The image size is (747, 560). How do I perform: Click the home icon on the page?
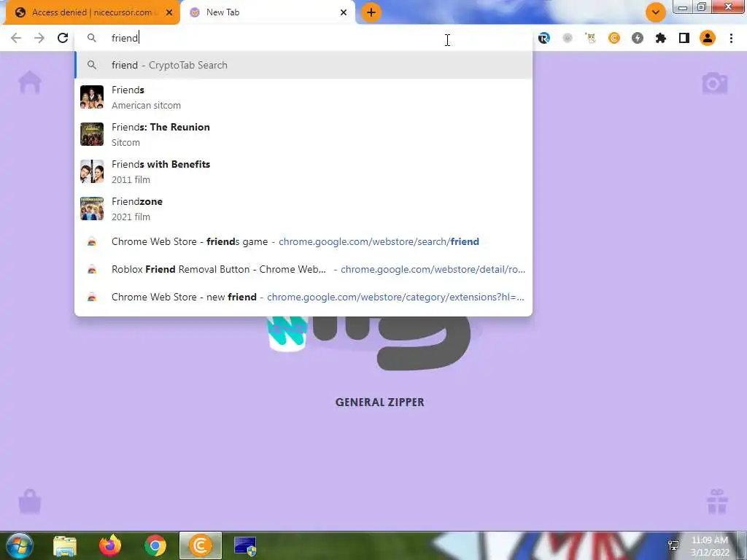pos(29,82)
